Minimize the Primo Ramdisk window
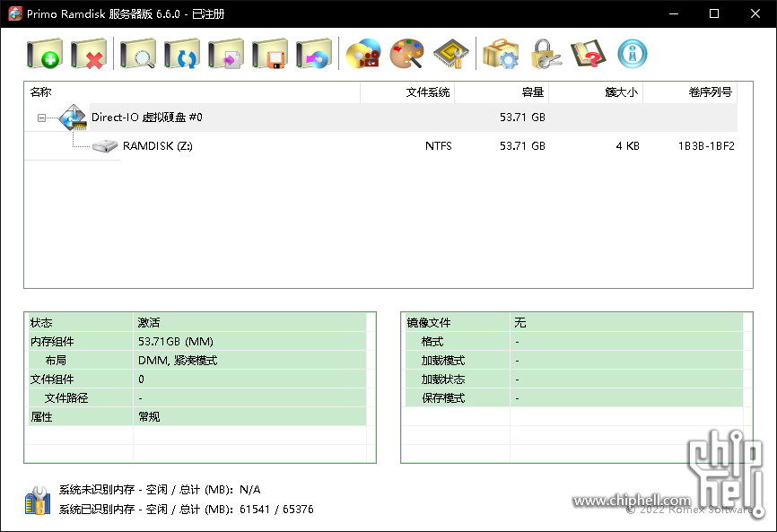 coord(674,13)
